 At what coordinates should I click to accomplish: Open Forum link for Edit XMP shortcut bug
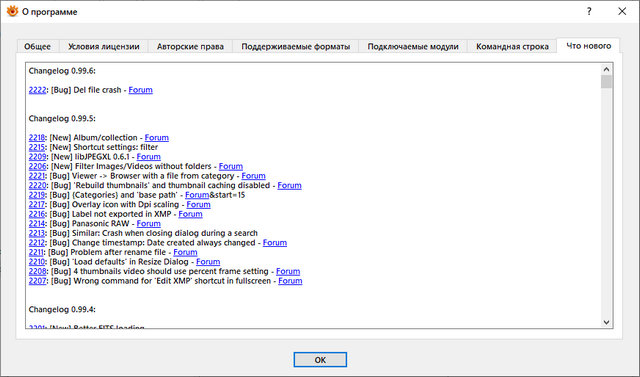coord(290,281)
